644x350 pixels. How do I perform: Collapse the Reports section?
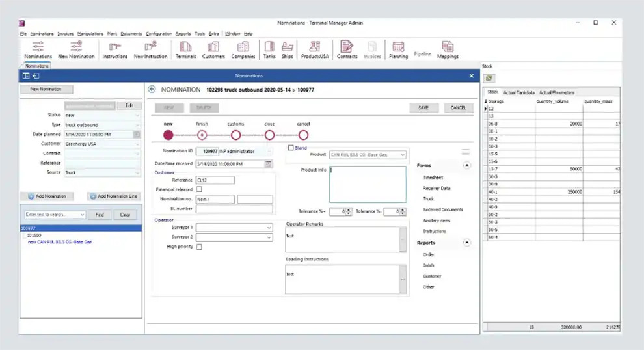coord(466,243)
